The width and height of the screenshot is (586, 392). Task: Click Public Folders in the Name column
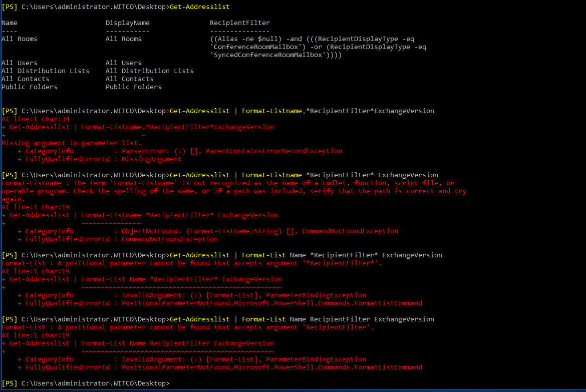(30, 87)
